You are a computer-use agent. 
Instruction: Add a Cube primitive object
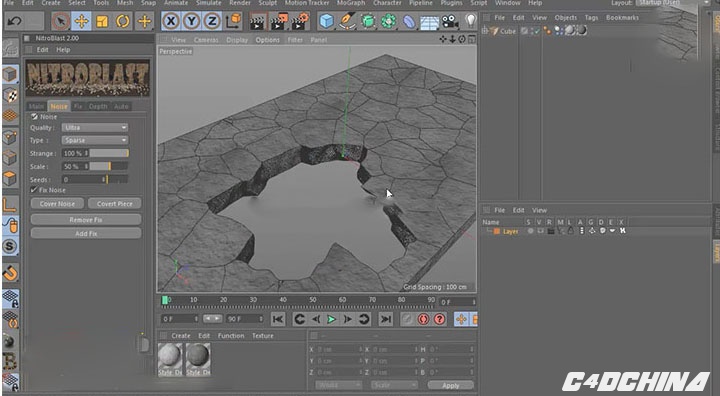click(326, 21)
